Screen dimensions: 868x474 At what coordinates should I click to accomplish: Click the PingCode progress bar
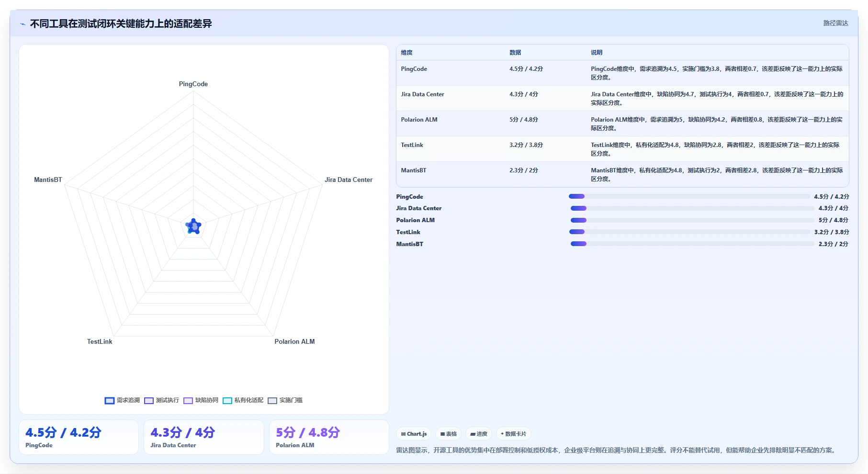pyautogui.click(x=689, y=196)
